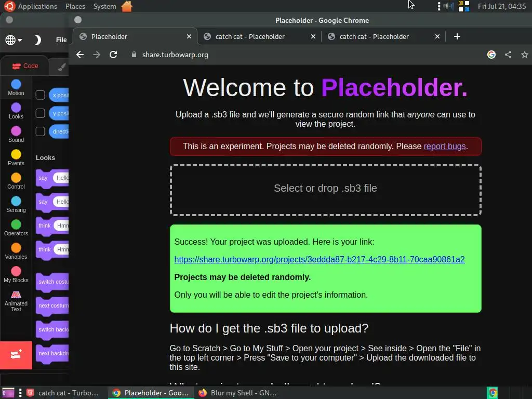
Task: Click the next costume block
Action: (x=52, y=305)
